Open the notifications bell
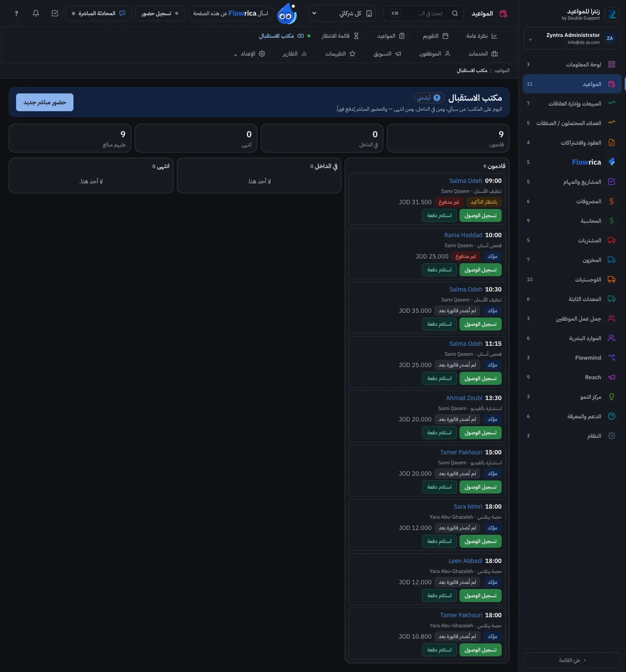This screenshot has width=626, height=672. [x=36, y=13]
